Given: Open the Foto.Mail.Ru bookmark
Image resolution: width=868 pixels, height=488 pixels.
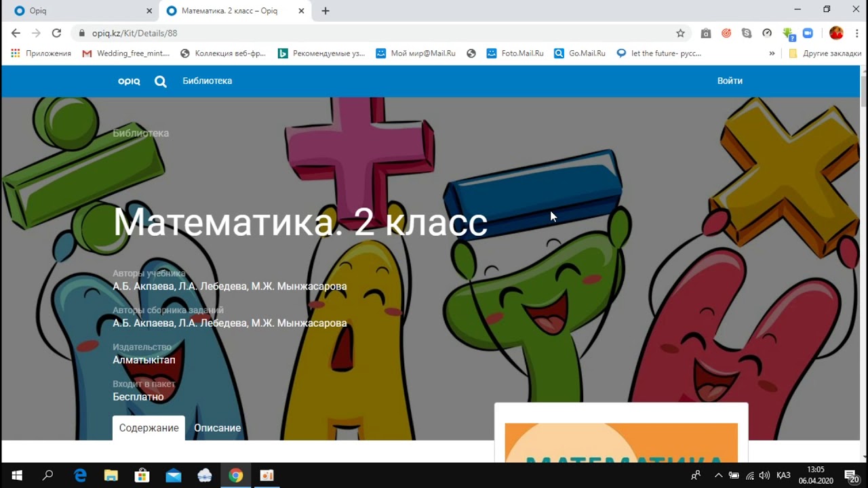Looking at the screenshot, I should click(x=515, y=53).
